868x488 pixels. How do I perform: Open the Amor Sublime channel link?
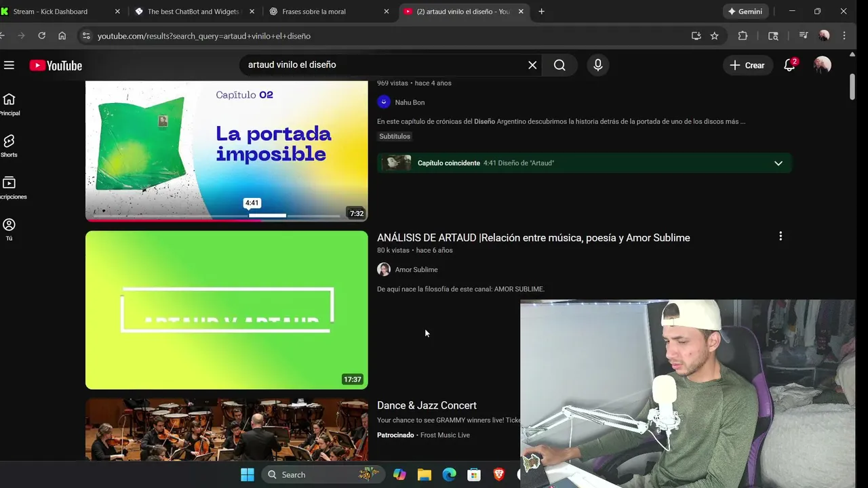click(x=416, y=270)
